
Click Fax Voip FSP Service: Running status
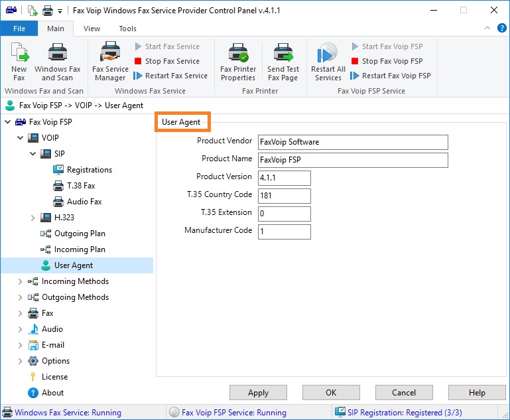coord(234,413)
